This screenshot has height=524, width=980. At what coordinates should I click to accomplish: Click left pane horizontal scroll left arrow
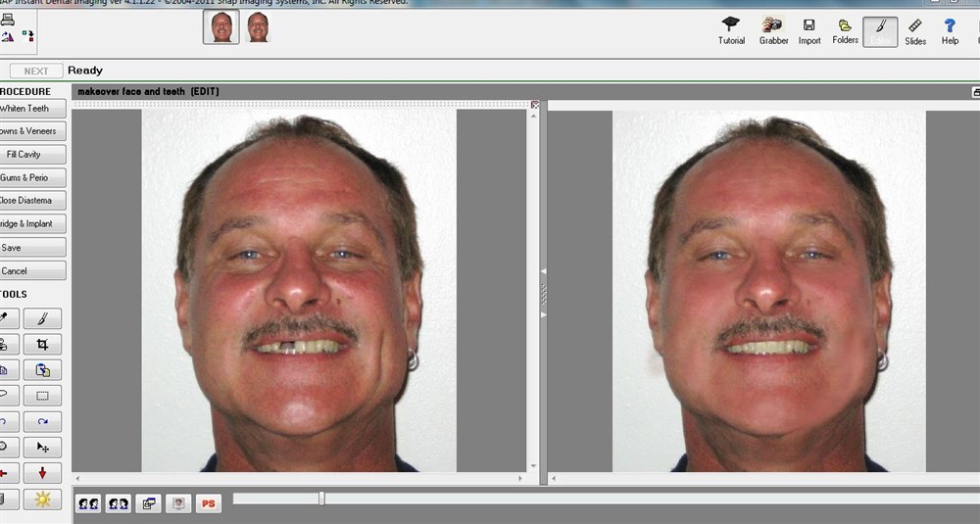pyautogui.click(x=78, y=478)
